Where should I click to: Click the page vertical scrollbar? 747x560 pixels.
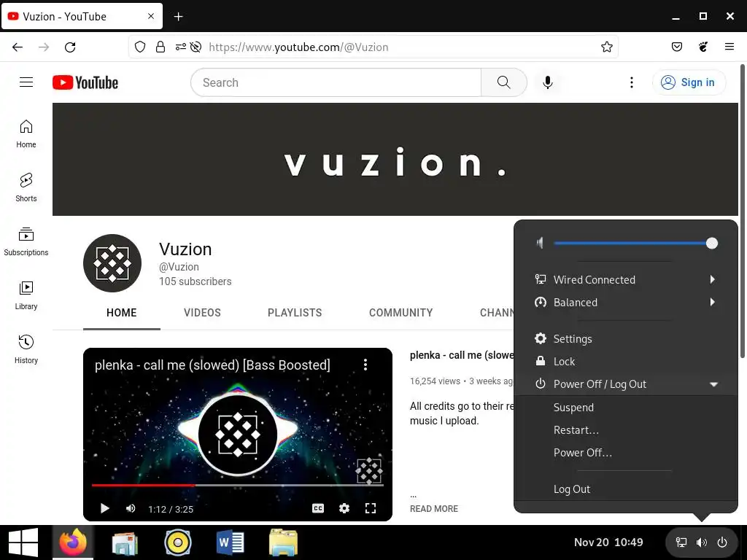pyautogui.click(x=742, y=212)
